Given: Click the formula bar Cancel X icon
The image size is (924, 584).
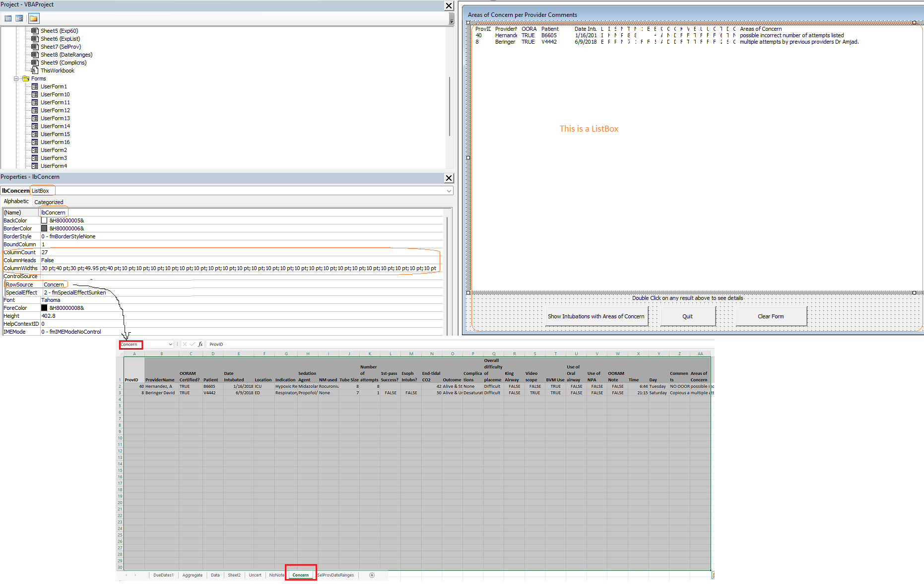Looking at the screenshot, I should (185, 344).
